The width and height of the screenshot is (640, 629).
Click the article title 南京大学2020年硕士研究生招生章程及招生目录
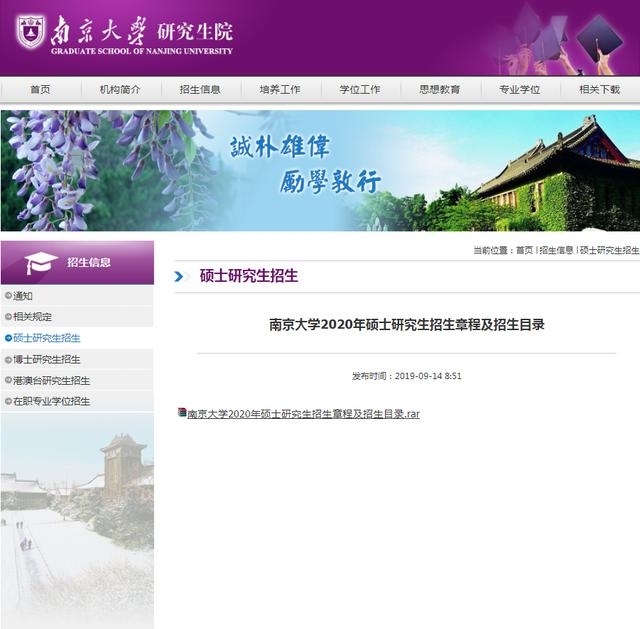(407, 325)
